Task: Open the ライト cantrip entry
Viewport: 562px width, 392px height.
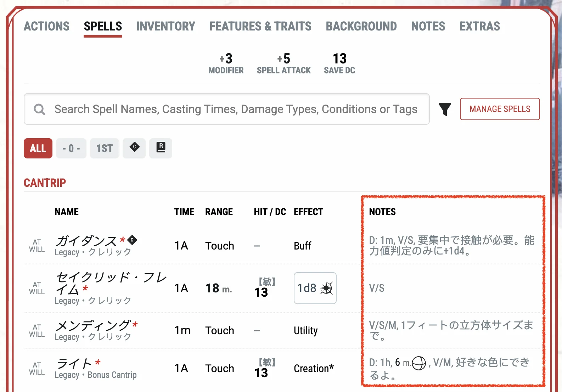Action: [74, 363]
